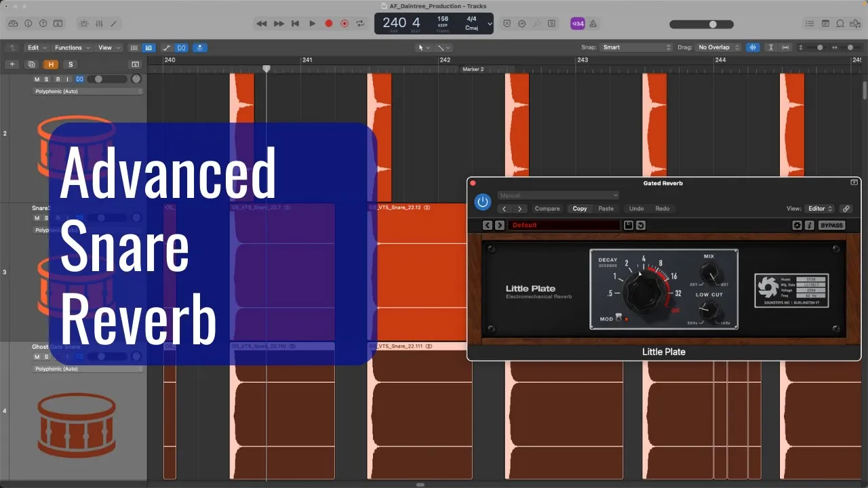Click Paste in the plugin window
This screenshot has width=868, height=488.
pos(606,209)
